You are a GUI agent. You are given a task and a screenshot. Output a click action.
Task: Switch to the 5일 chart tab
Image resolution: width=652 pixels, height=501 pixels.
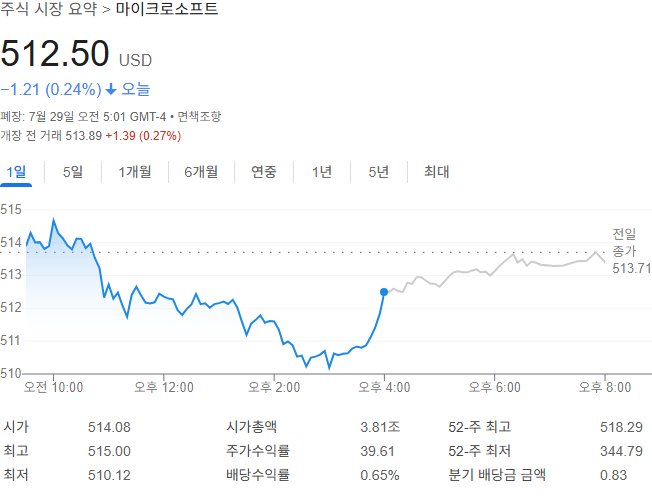tap(73, 172)
